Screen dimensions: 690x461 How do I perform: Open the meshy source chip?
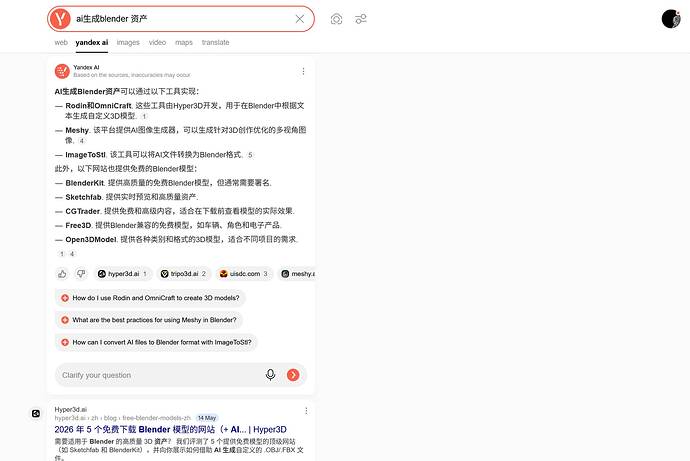296,274
